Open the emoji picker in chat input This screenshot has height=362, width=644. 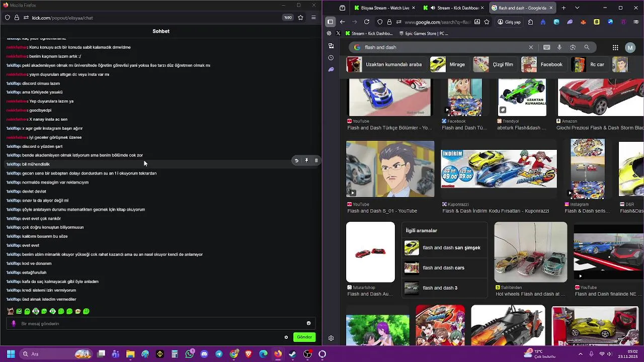pos(308,323)
